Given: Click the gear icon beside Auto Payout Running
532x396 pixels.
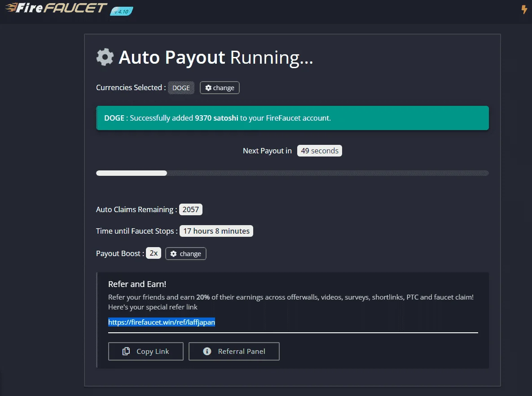Looking at the screenshot, I should pos(105,57).
